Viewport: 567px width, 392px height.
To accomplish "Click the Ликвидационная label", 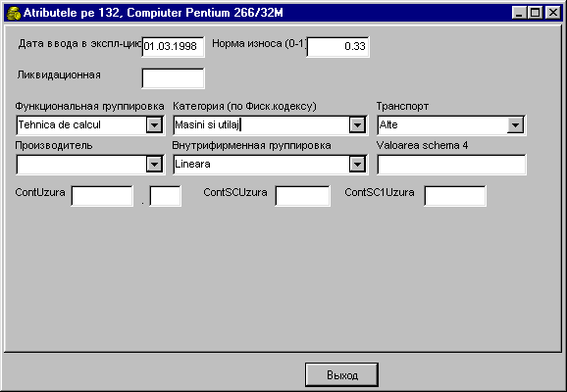I will [59, 75].
